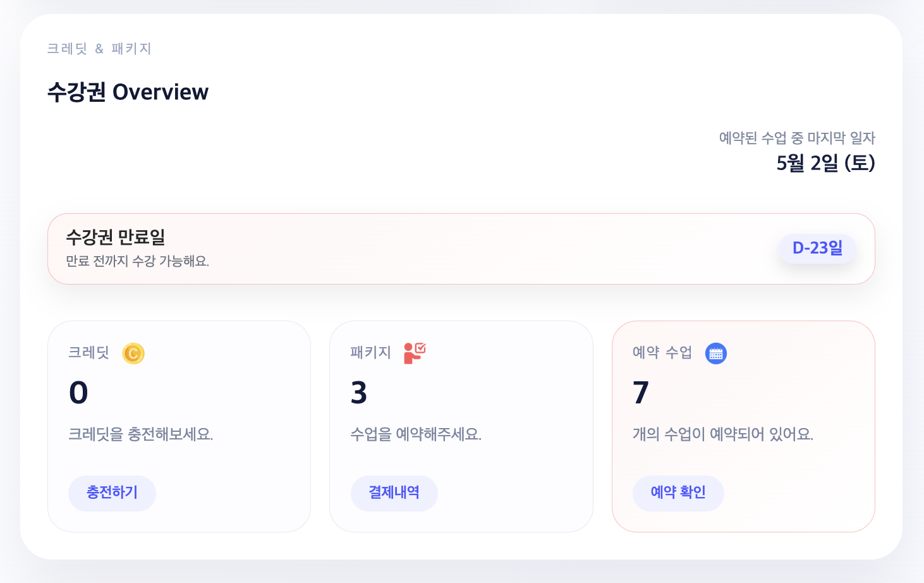This screenshot has height=583, width=924.
Task: Click the blue calendar icon
Action: (716, 353)
